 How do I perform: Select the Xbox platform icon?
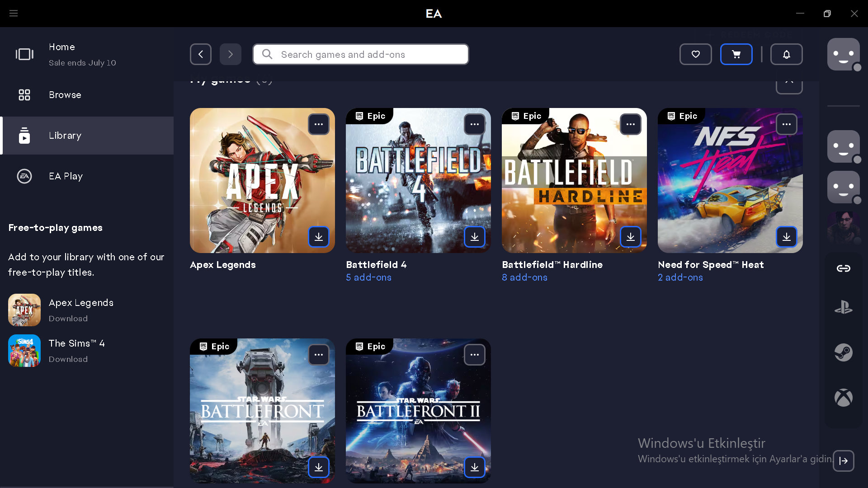click(x=844, y=398)
